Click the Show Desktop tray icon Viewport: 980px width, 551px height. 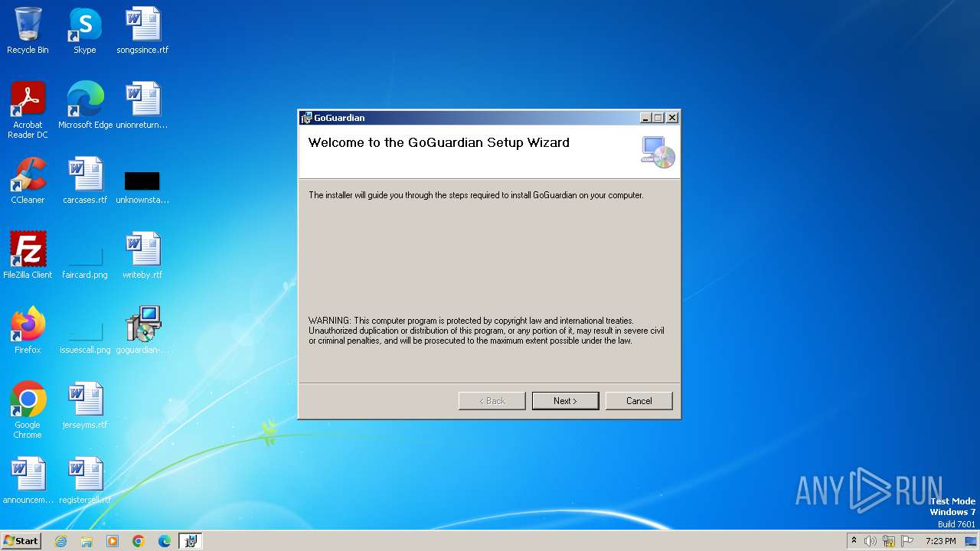click(972, 541)
